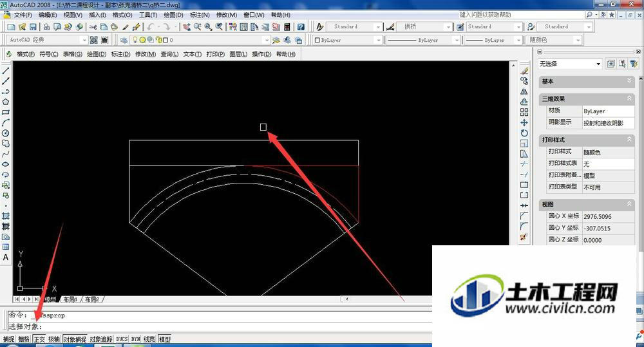Select the Rotate modify tool

[x=524, y=133]
